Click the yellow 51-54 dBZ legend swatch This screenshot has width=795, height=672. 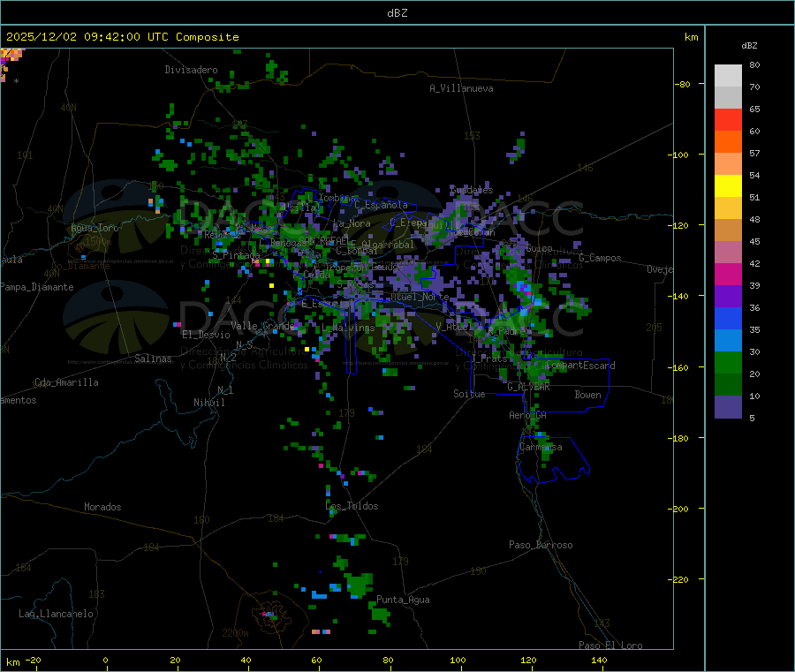click(728, 186)
